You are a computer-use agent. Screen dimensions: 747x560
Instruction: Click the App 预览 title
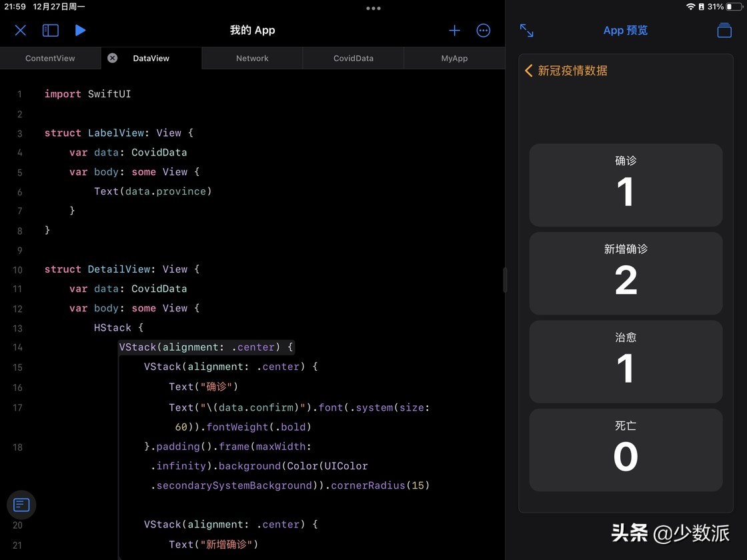tap(626, 31)
